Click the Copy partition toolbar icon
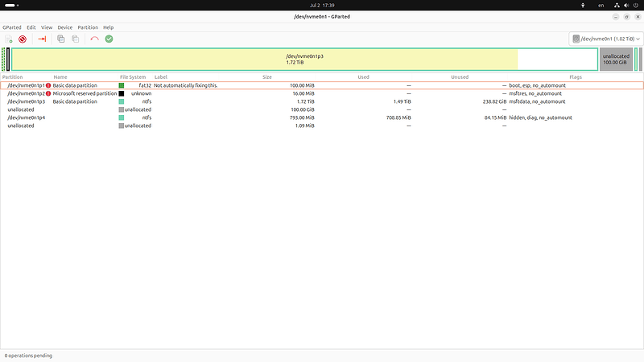Viewport: 644px width, 362px height. tap(61, 39)
